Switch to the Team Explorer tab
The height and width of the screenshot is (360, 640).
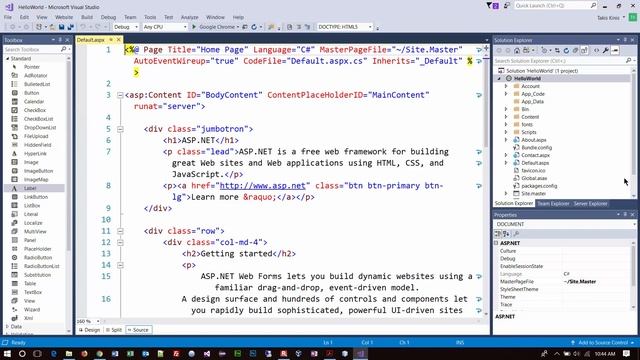pos(553,204)
